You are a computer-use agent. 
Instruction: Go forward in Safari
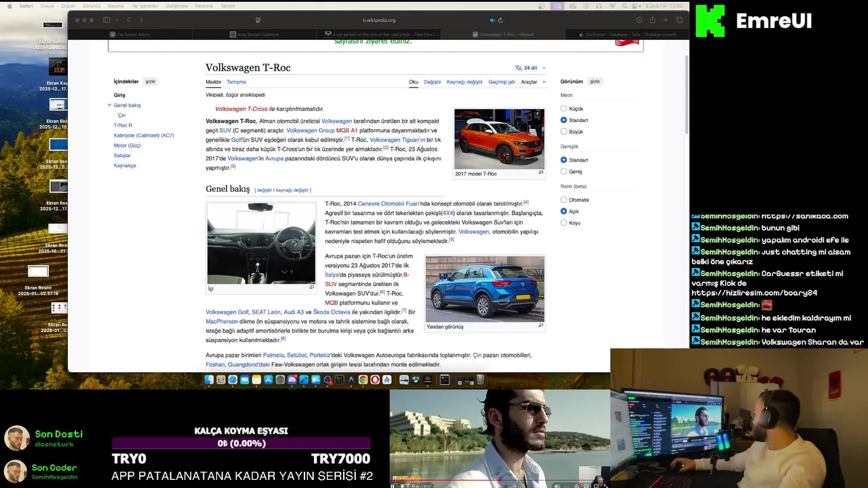coord(141,20)
